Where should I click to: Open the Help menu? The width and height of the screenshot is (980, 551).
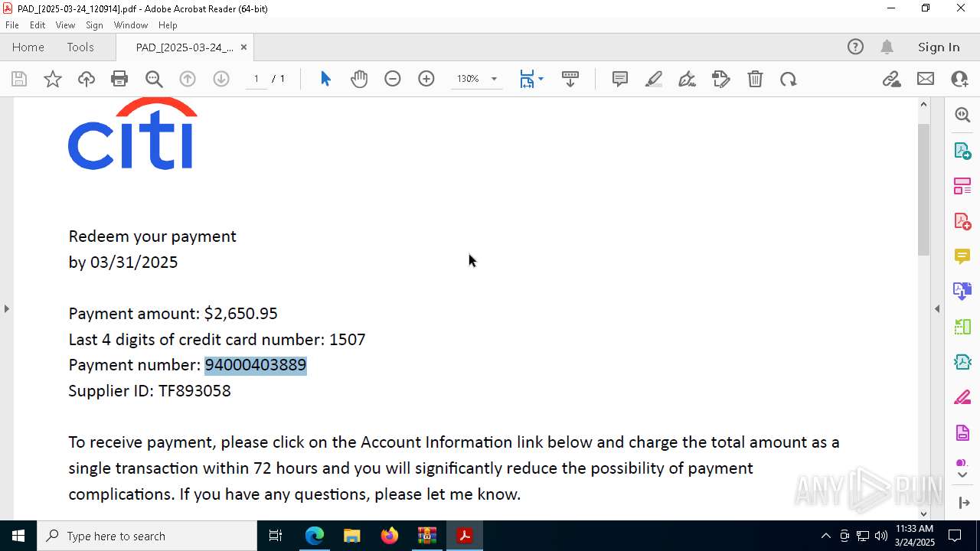click(x=168, y=25)
